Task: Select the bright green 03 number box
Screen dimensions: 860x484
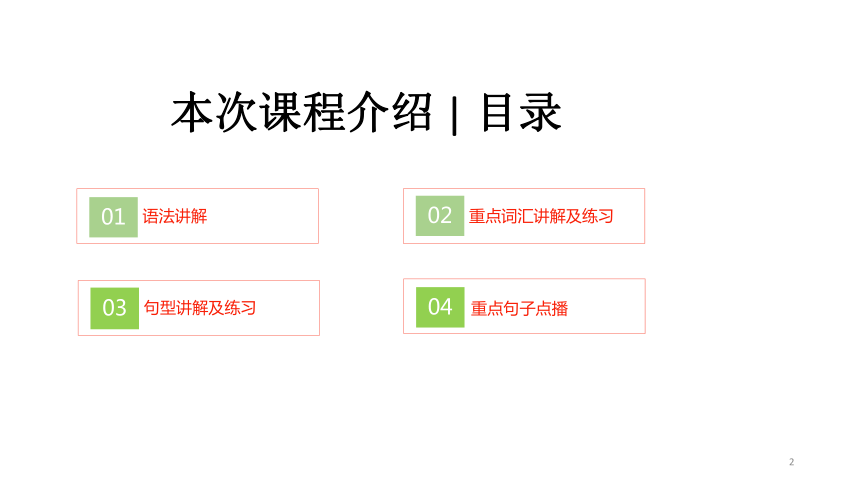Action: tap(115, 308)
